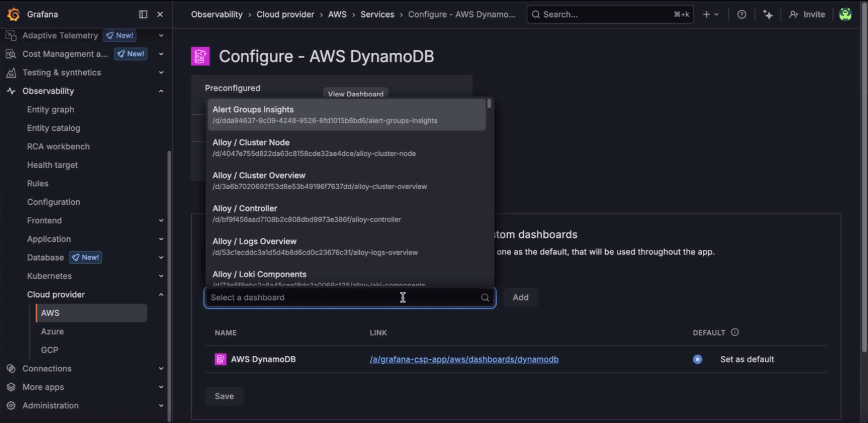Screen dimensions: 868x423
Task: Go to Services breadcrumb
Action: (x=377, y=14)
